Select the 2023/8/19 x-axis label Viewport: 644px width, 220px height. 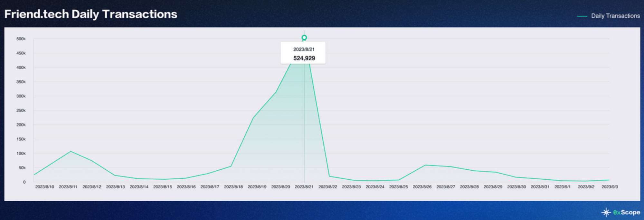[x=257, y=187]
